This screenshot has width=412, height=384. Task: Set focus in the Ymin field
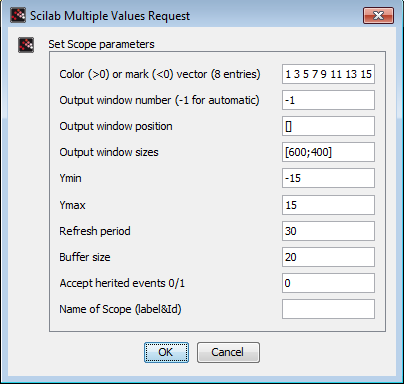point(328,178)
